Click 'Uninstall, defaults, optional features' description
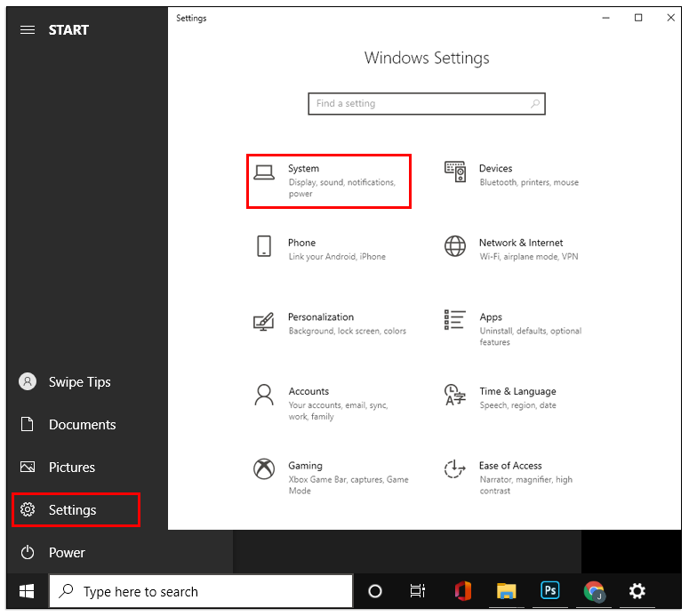Viewport: 689px width, 616px height. [x=531, y=336]
